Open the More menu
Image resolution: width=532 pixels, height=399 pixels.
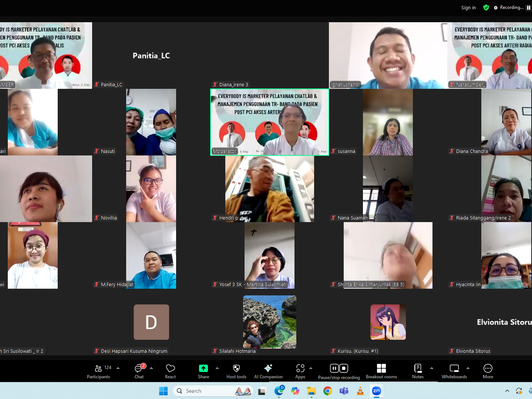pos(488,371)
